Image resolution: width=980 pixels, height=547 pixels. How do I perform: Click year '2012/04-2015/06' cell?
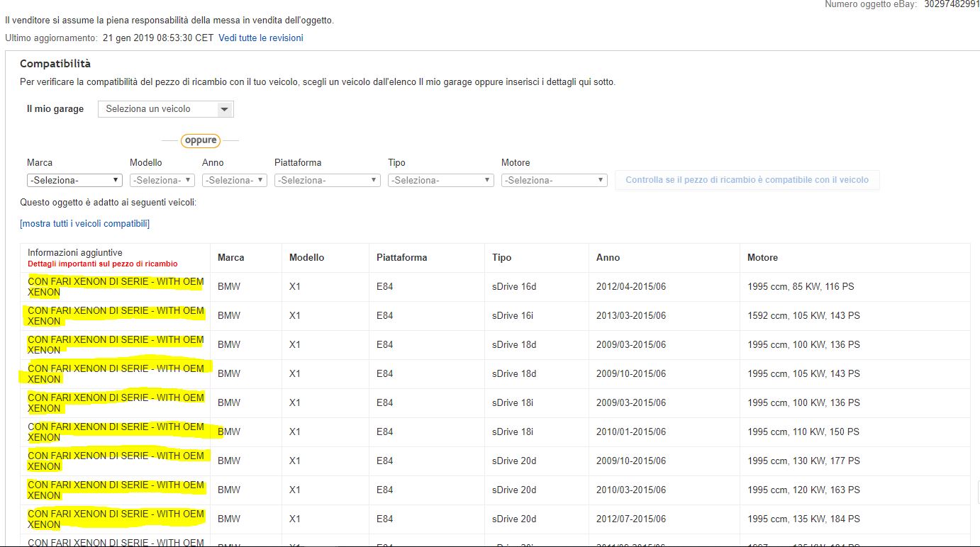(x=631, y=287)
